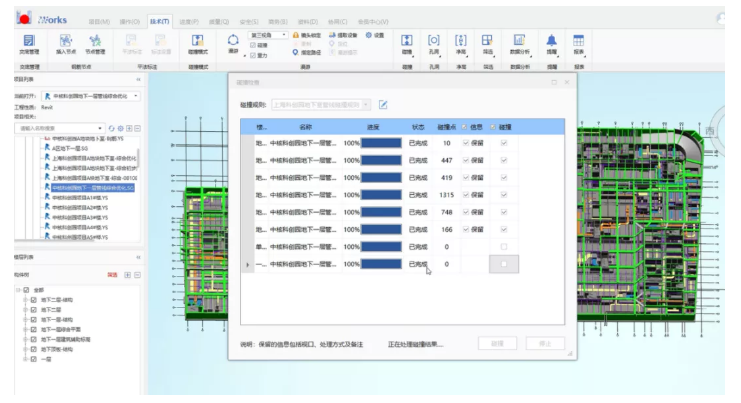This screenshot has height=403, width=741.
Task: Expand last table row arrow marker
Action: (x=248, y=265)
